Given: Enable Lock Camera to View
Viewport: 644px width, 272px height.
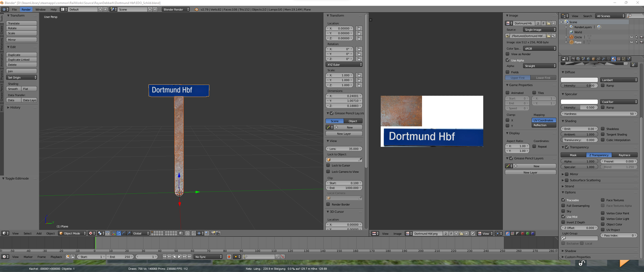Looking at the screenshot, I should (x=328, y=172).
